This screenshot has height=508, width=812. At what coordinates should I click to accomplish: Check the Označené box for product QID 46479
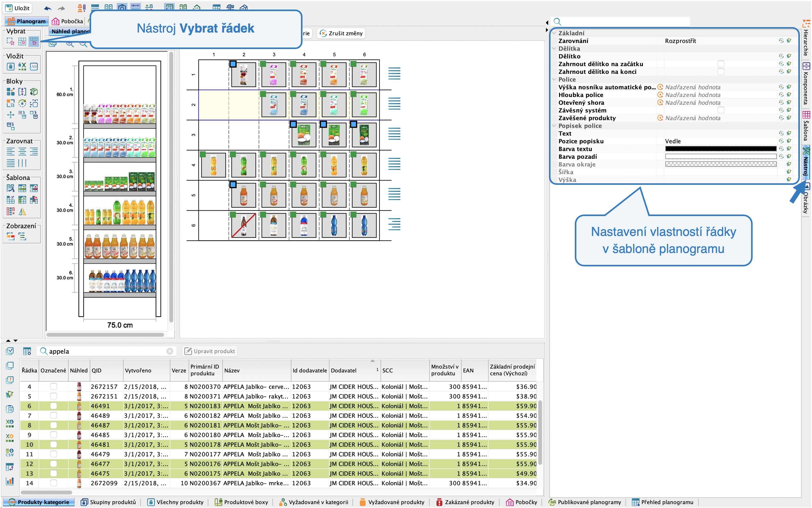(x=53, y=454)
